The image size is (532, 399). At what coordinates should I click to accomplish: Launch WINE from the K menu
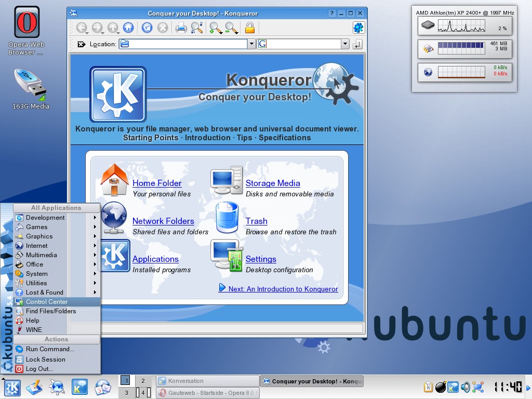[x=57, y=330]
